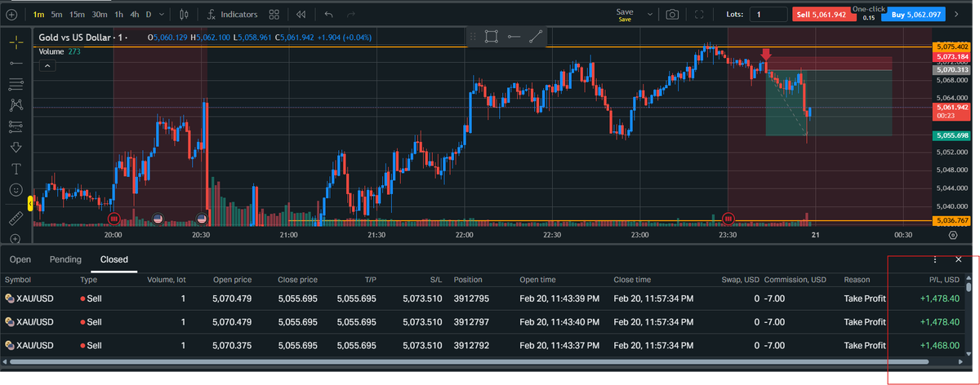980x385 pixels.
Task: Enter fullscreen chart mode
Action: click(699, 14)
